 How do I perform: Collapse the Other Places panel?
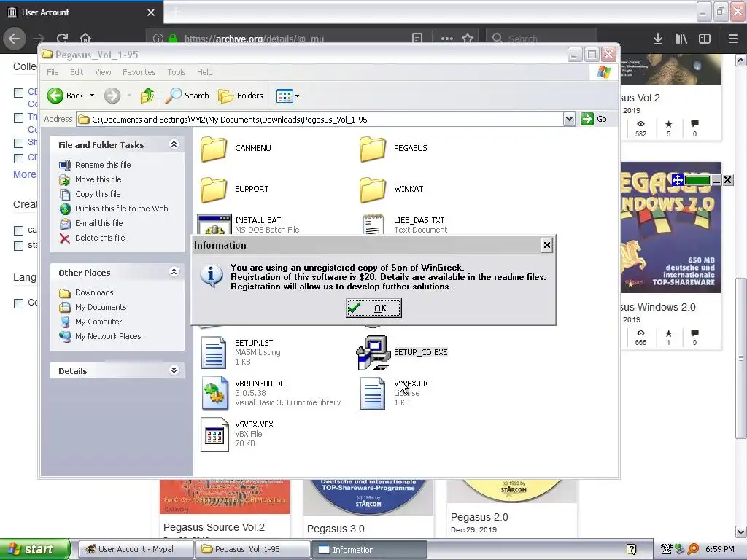174,272
